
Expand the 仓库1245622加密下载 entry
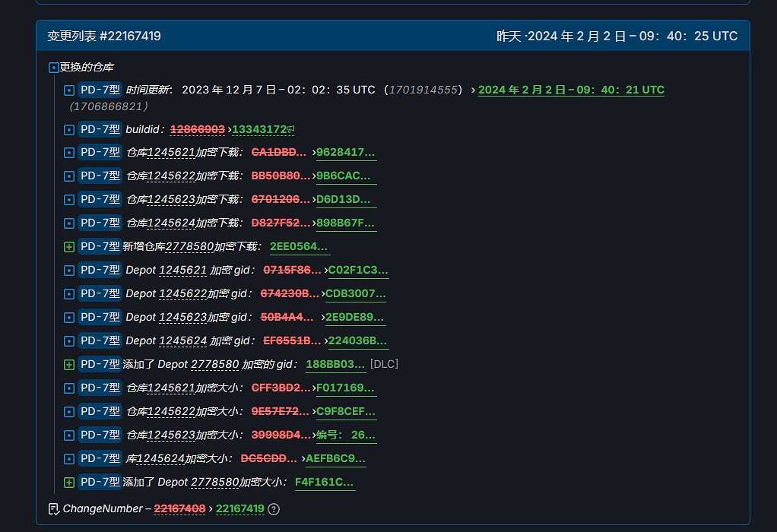pos(68,176)
